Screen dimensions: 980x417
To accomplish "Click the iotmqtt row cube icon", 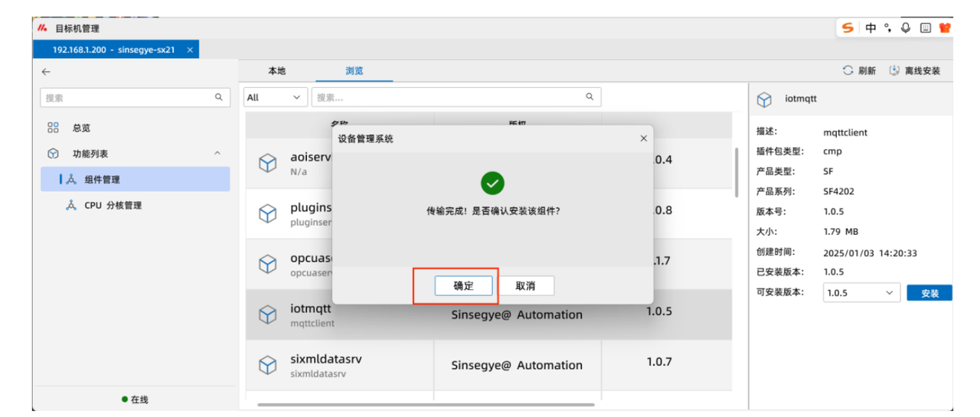I will tap(267, 315).
